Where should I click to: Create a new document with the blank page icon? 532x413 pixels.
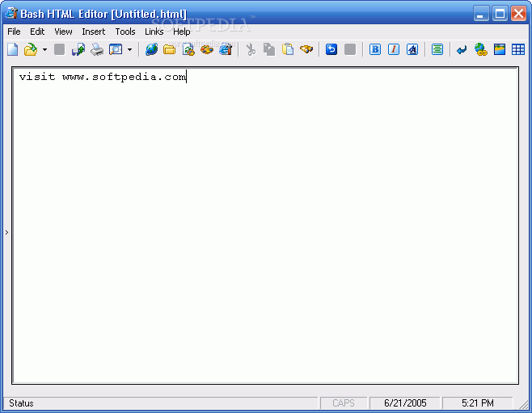click(x=13, y=49)
